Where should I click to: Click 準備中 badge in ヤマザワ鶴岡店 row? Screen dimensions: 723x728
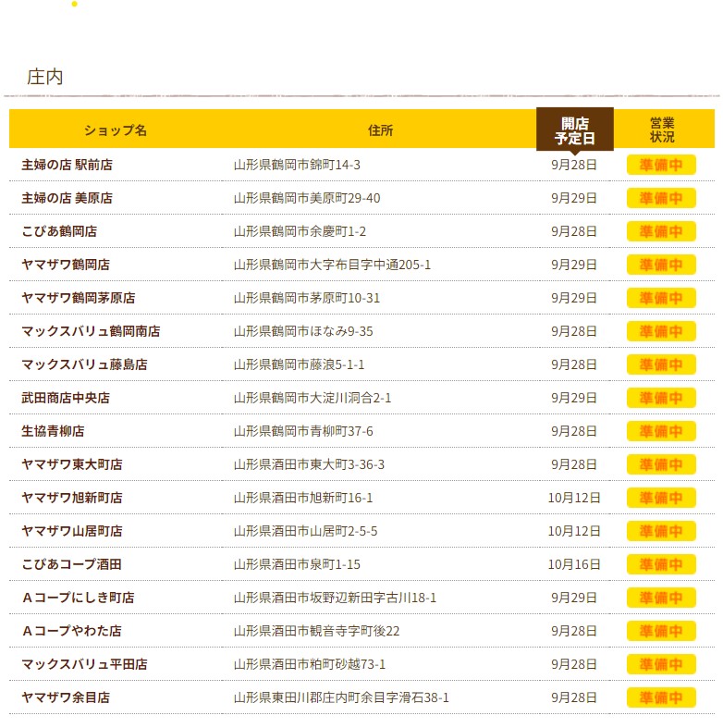coord(661,265)
